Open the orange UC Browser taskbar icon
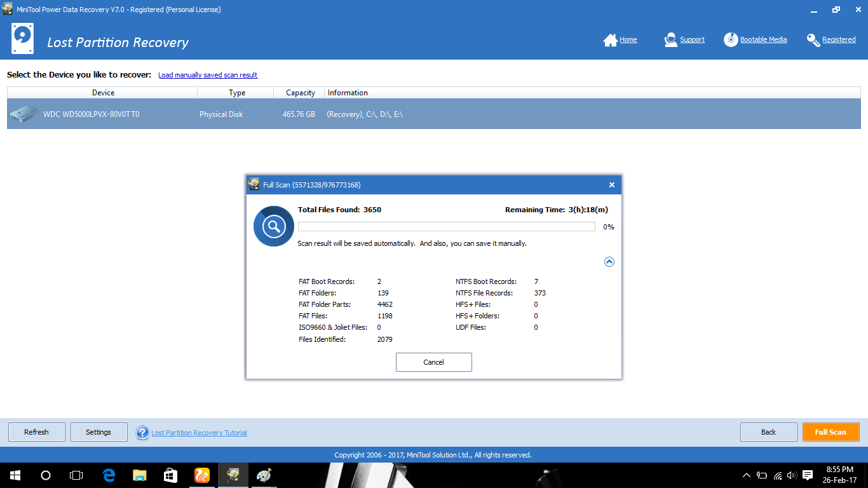 click(x=201, y=475)
